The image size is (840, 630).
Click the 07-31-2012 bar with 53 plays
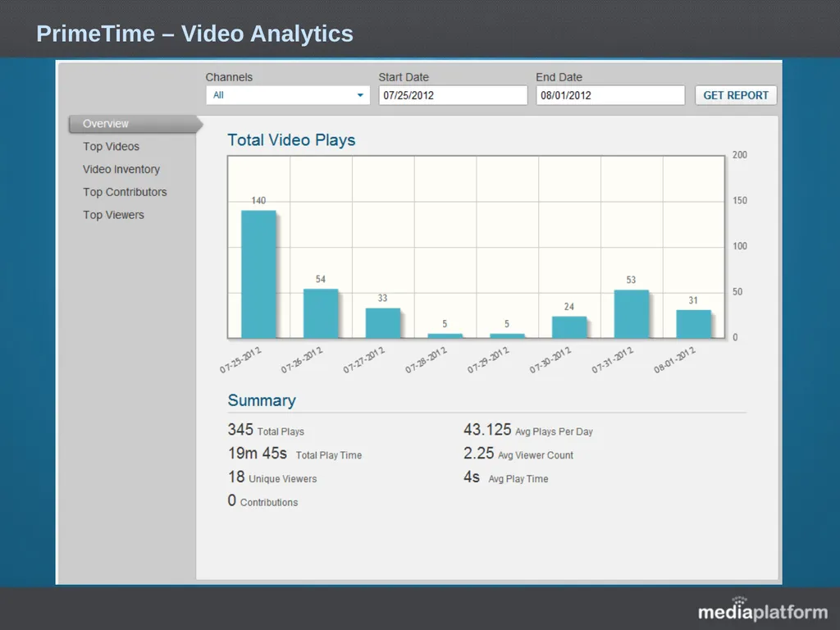632,314
